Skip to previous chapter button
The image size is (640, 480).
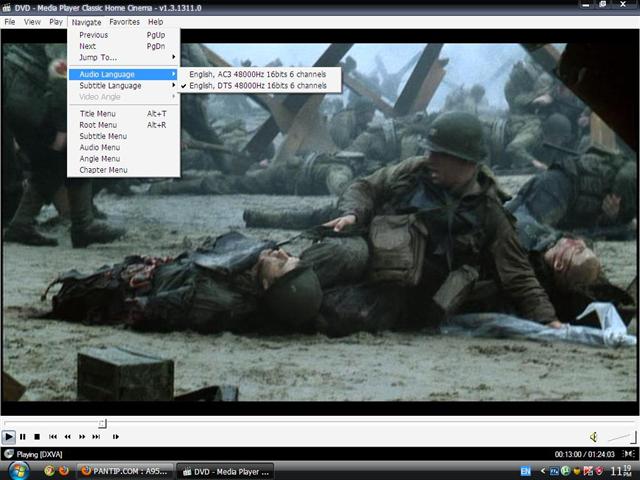point(53,437)
